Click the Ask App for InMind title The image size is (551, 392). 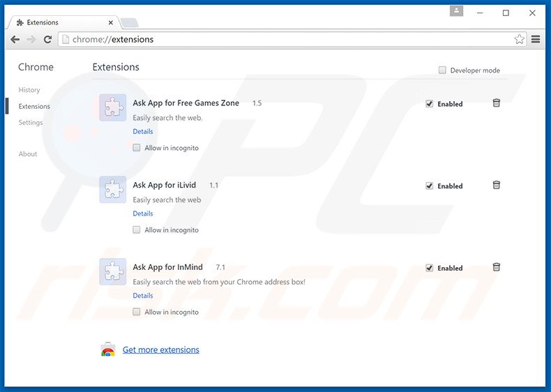coord(167,267)
